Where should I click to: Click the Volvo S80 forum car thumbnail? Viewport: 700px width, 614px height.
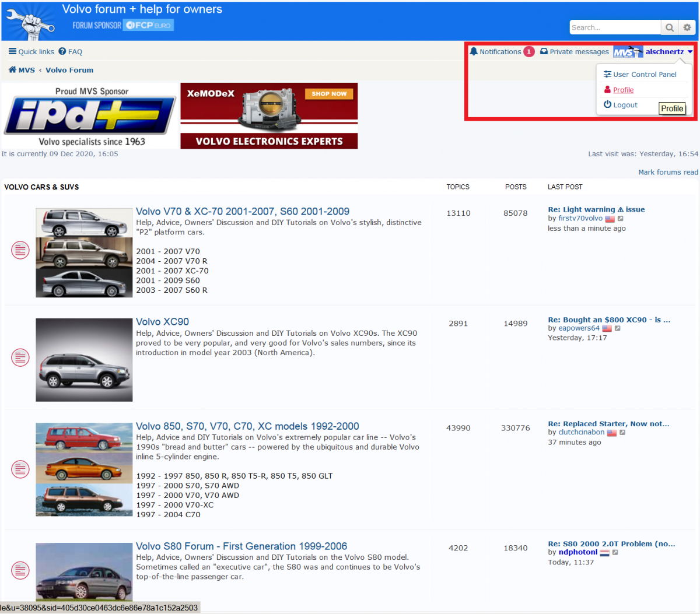coord(84,571)
